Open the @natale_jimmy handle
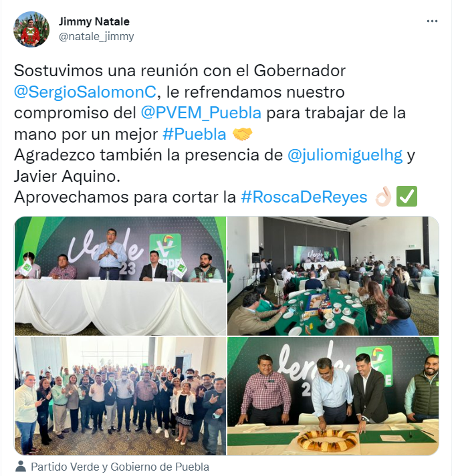 coord(96,36)
